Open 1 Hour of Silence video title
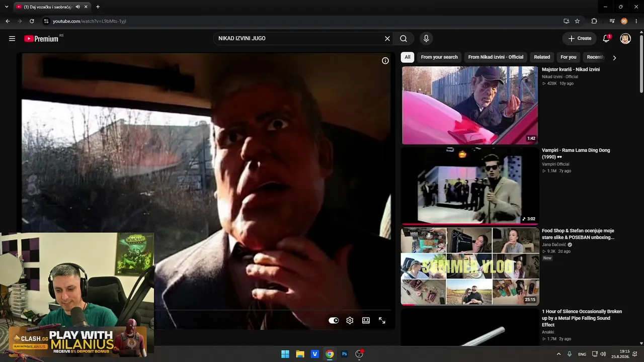The width and height of the screenshot is (644, 362). click(582, 318)
